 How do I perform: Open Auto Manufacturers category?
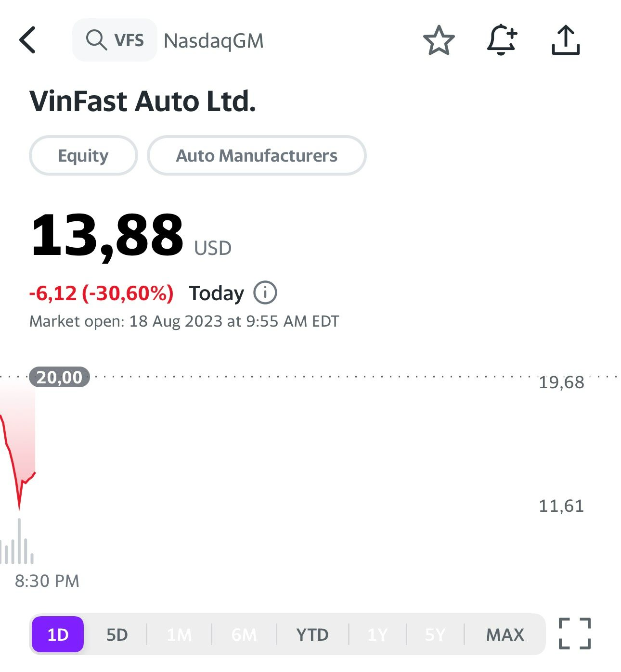click(257, 155)
